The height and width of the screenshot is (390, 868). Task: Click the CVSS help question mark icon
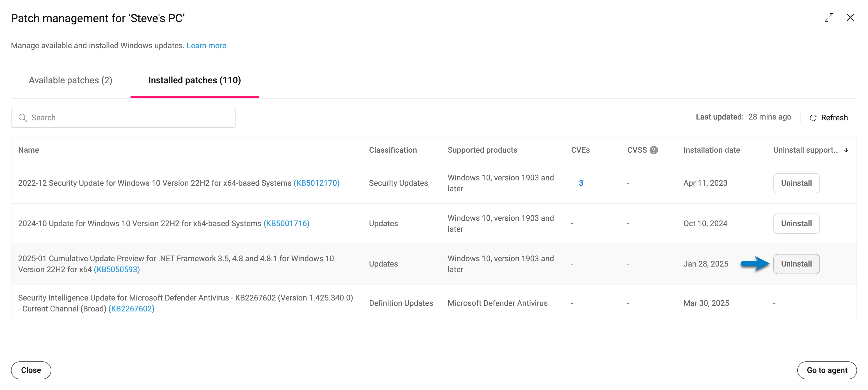point(653,150)
